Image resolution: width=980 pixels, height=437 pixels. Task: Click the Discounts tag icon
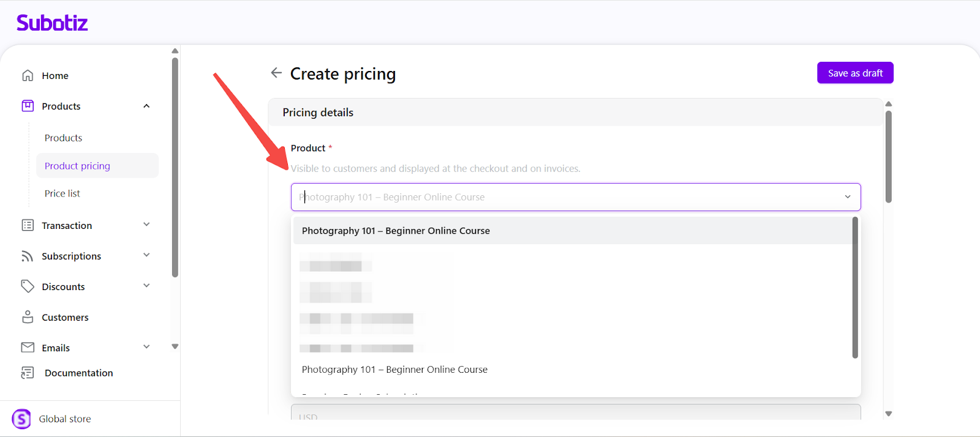click(28, 286)
